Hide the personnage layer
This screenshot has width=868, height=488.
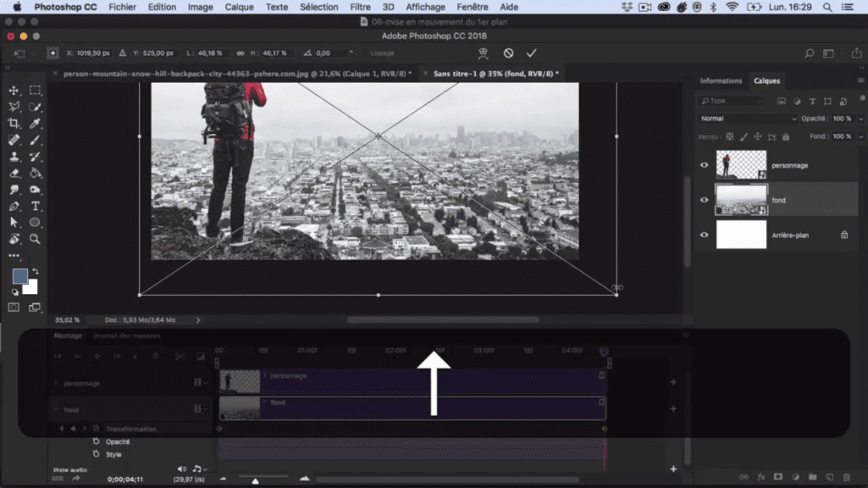(x=704, y=164)
